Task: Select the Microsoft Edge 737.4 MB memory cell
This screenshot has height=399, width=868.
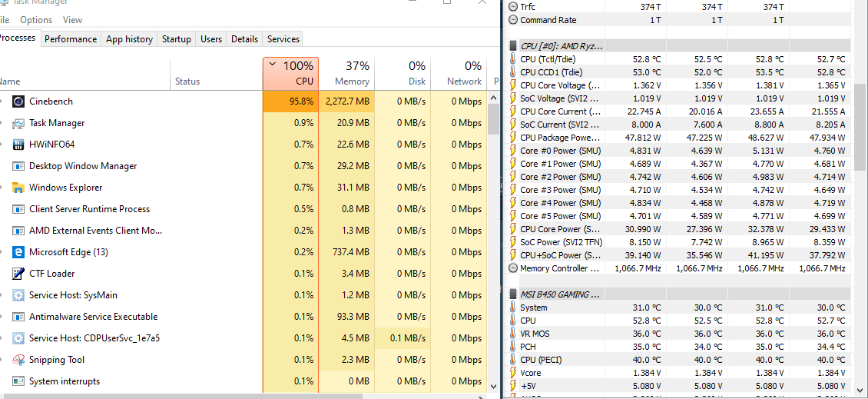Action: point(346,252)
